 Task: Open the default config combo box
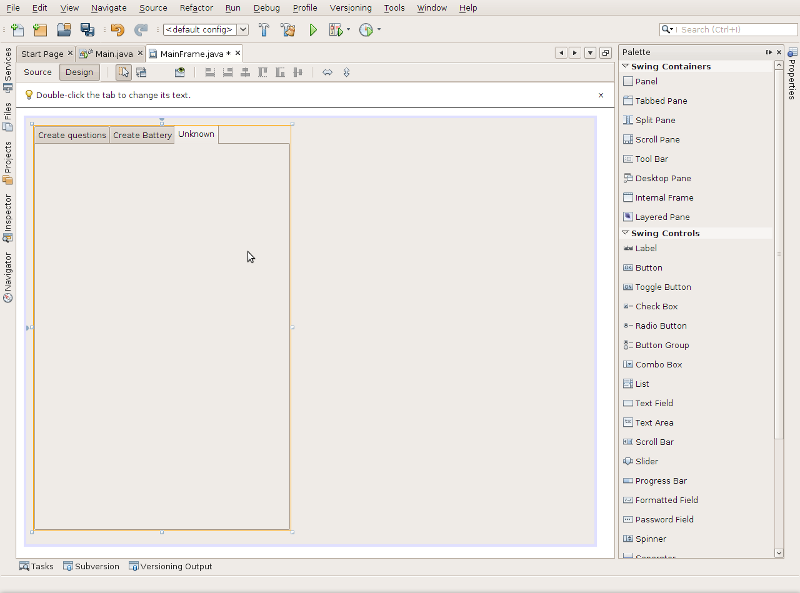point(206,30)
